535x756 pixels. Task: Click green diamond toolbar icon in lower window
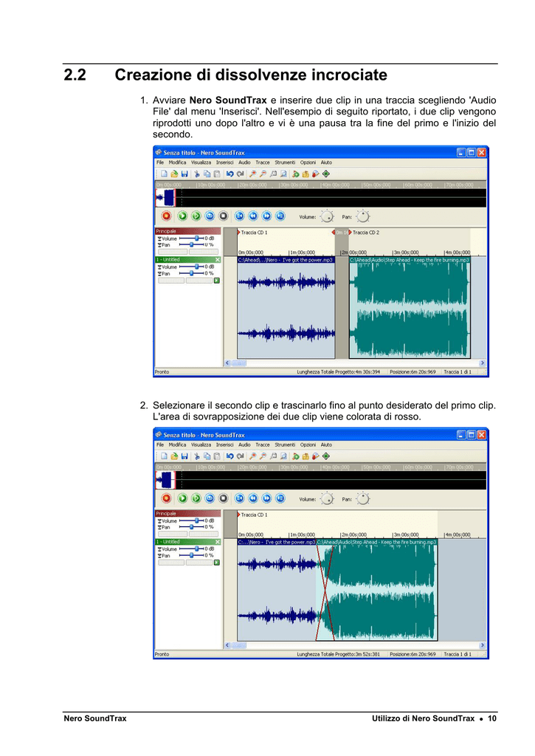[326, 456]
